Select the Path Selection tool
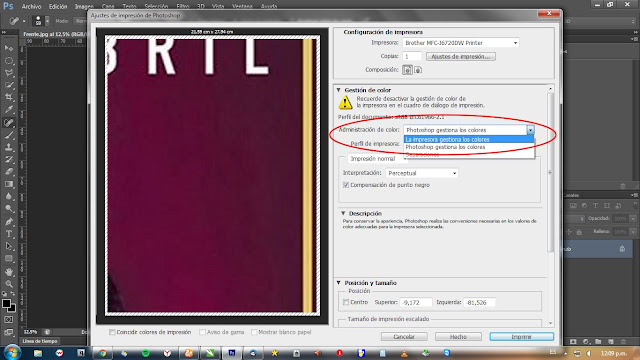Screen dimensions: 640x360 (9, 246)
